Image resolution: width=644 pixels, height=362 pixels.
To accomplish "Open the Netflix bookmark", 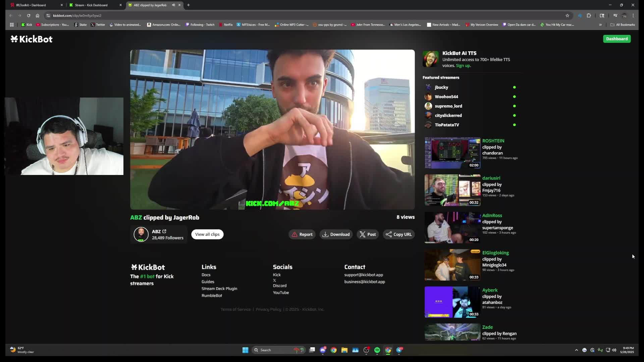I will click(226, 25).
